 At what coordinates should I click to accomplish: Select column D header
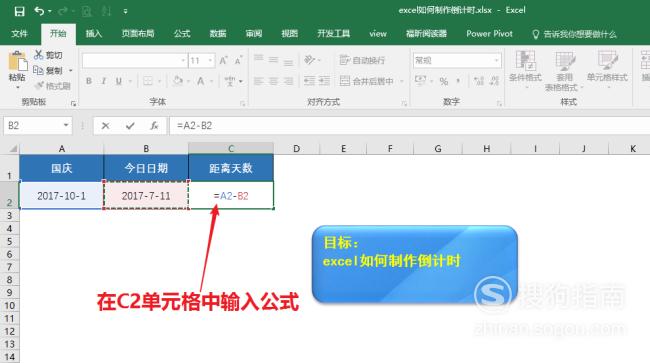296,148
